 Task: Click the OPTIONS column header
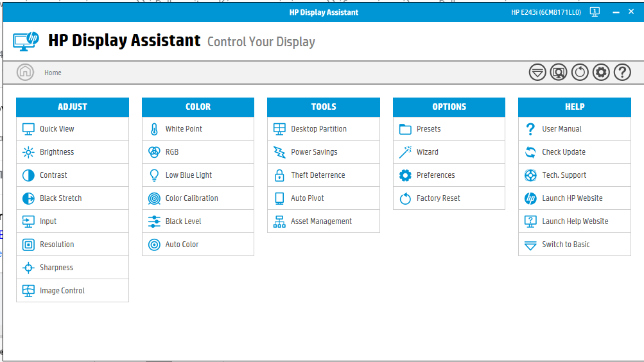[x=449, y=107]
